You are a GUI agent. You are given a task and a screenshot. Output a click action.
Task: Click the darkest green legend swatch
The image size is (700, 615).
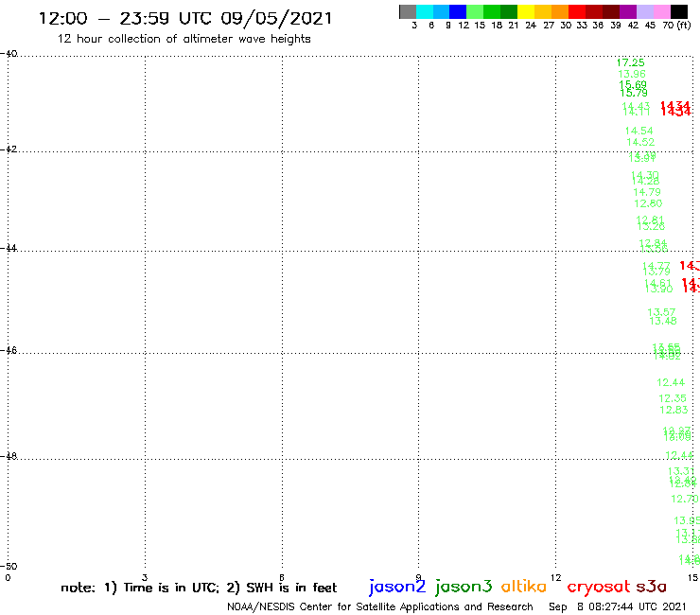pos(509,11)
